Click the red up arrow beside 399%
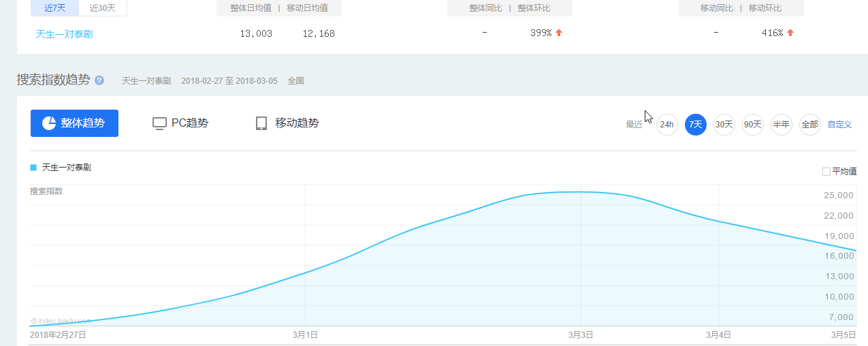The width and height of the screenshot is (868, 346). point(559,33)
